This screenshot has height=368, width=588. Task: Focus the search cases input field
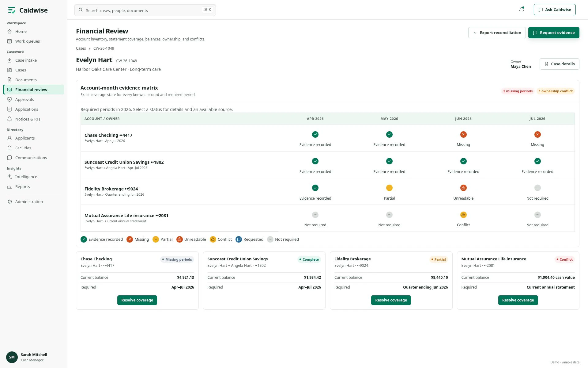[x=145, y=10]
